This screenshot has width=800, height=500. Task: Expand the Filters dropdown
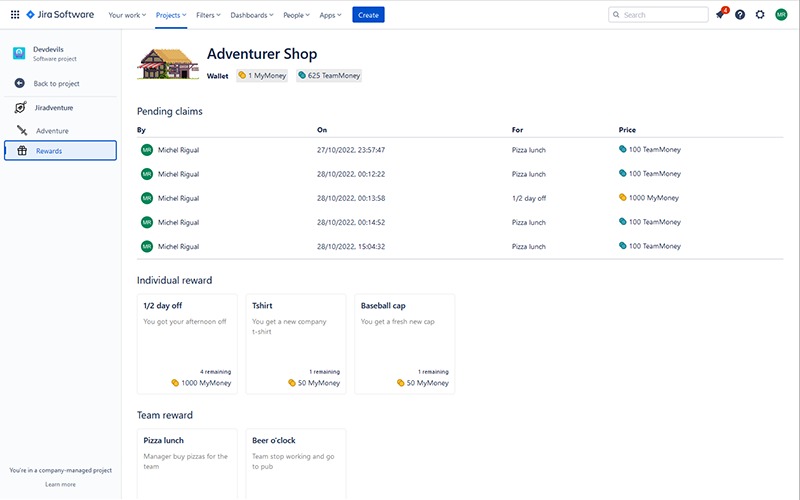click(x=208, y=15)
